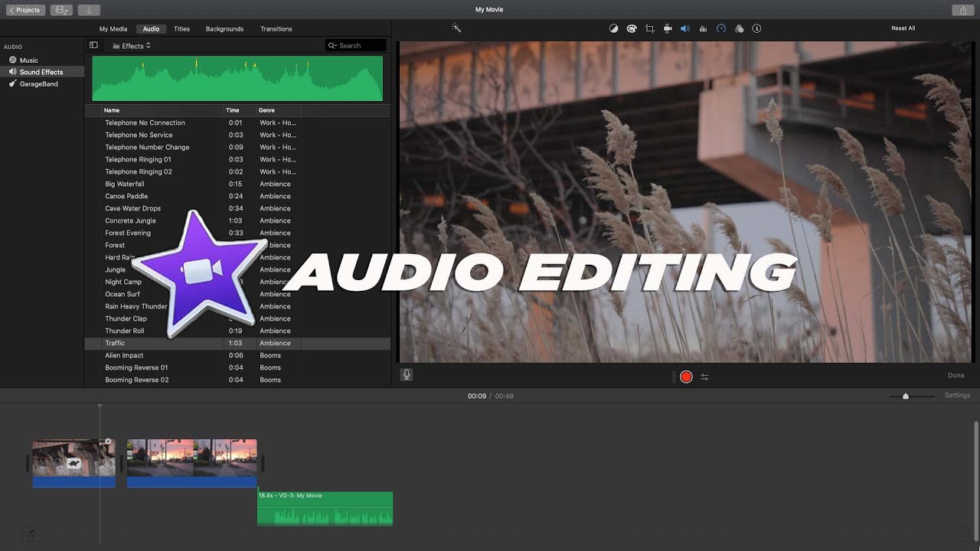This screenshot has width=980, height=551.
Task: Click the voiceover microphone icon below viewer
Action: click(x=407, y=375)
